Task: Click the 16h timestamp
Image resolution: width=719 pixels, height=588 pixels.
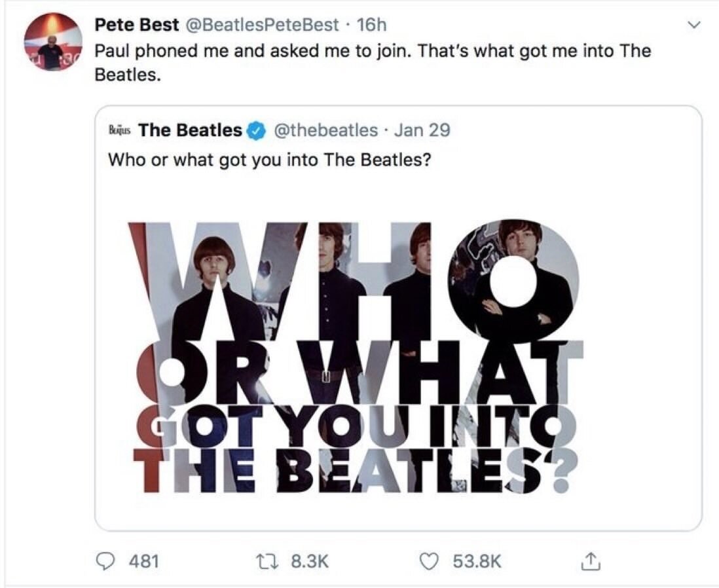Action: [x=373, y=25]
